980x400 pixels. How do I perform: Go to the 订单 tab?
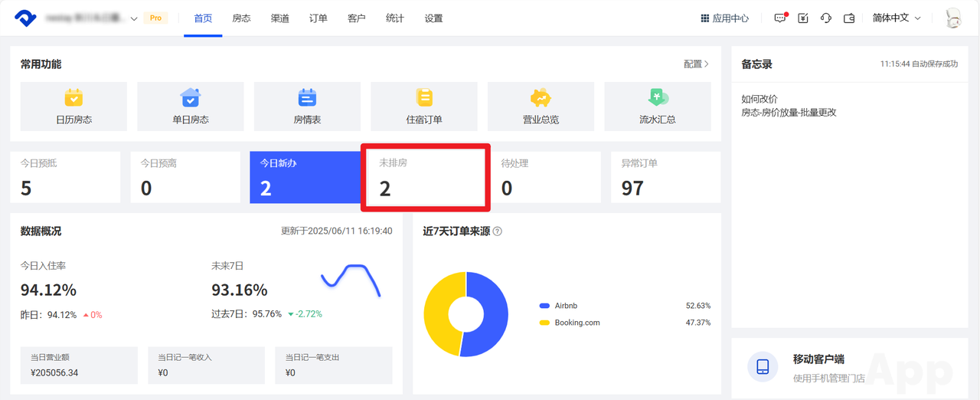(x=318, y=18)
